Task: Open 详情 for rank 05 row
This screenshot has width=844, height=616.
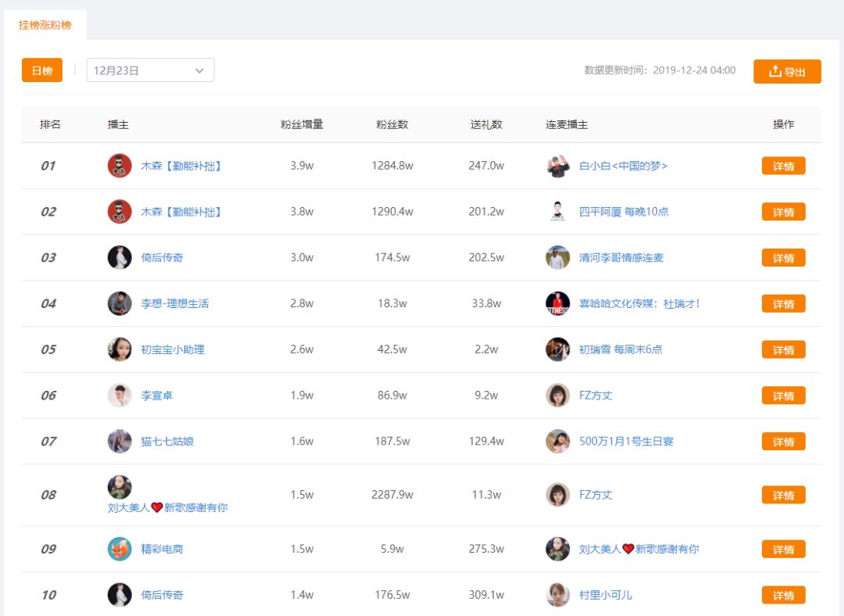Action: coord(783,349)
